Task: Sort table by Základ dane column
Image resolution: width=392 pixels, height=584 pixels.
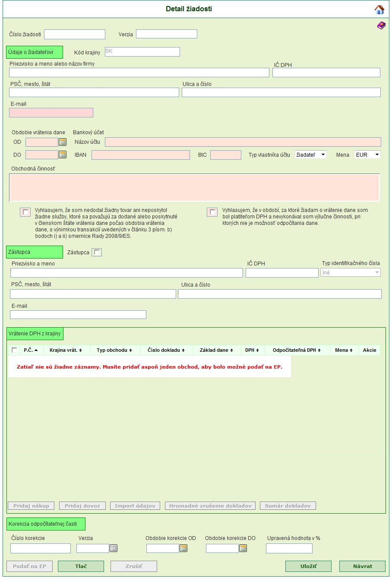Action: (x=216, y=350)
